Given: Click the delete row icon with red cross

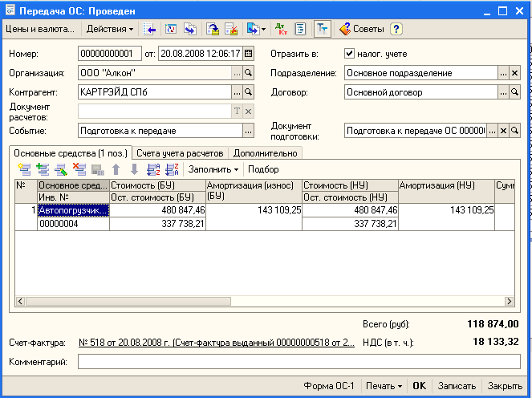Looking at the screenshot, I should (x=79, y=169).
